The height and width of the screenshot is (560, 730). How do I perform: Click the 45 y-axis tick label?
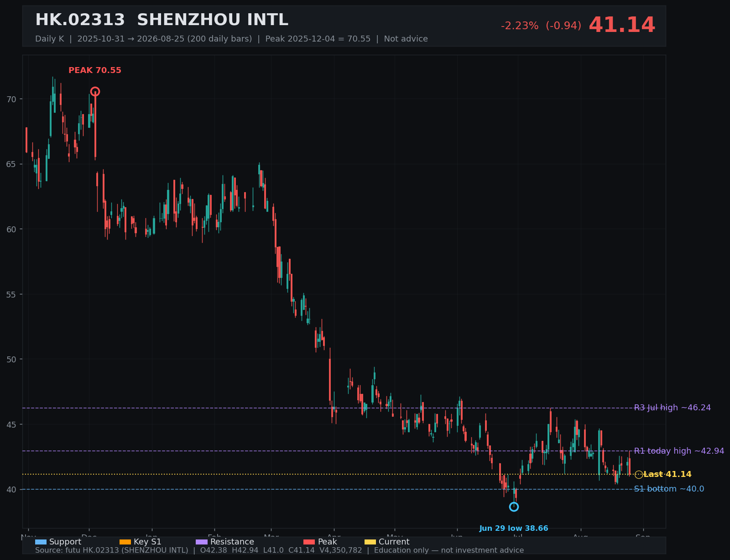tap(11, 424)
